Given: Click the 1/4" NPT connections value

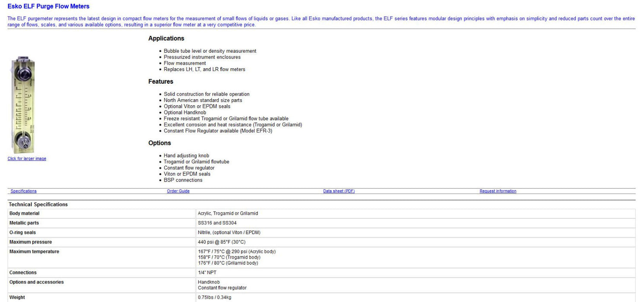Looking at the screenshot, I should (207, 273).
